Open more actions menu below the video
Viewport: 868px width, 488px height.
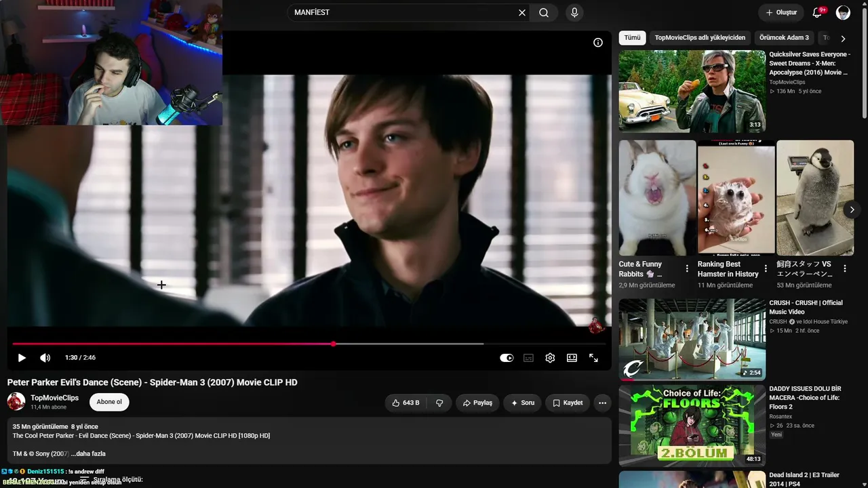[x=602, y=403]
